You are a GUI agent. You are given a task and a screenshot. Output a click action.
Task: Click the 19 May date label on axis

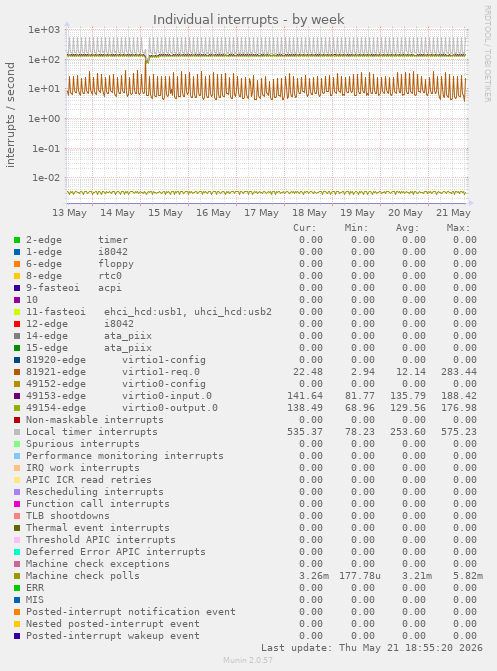click(357, 213)
